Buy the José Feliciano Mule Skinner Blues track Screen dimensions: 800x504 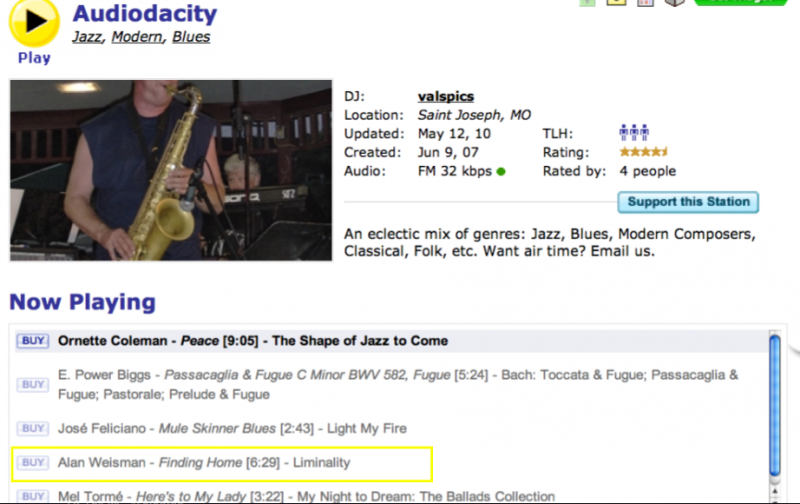33,428
